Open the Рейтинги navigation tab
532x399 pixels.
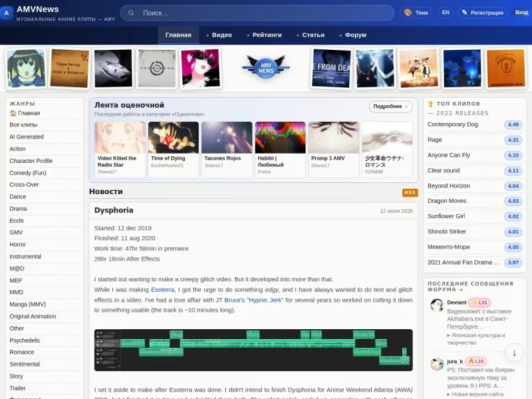(264, 35)
